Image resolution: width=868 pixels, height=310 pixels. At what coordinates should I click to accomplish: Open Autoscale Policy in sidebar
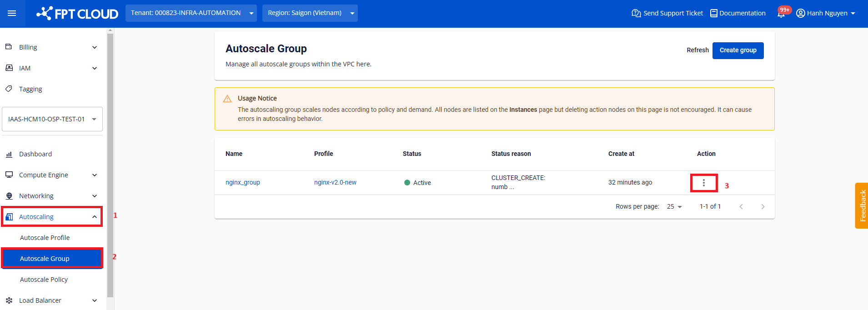[44, 280]
